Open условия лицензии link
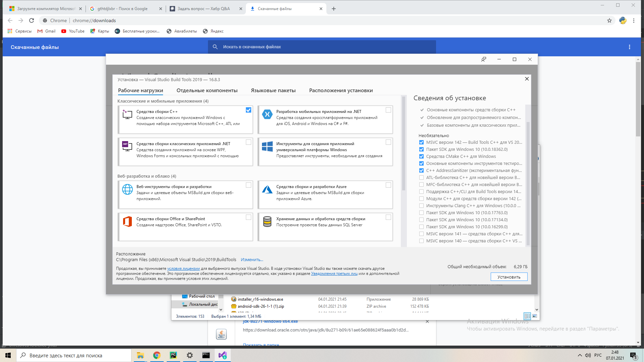 point(183,268)
